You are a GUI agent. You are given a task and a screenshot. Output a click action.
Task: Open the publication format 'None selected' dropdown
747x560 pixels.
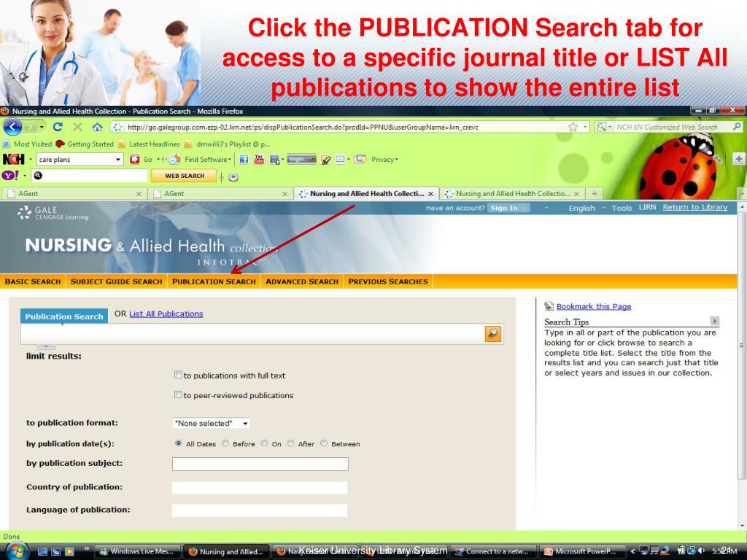[x=211, y=423]
